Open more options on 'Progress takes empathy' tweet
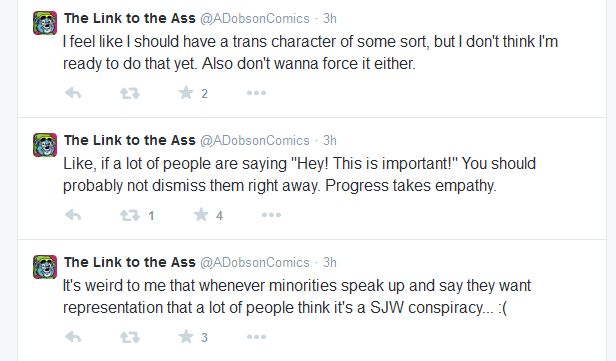This screenshot has height=361, width=616. tap(271, 215)
